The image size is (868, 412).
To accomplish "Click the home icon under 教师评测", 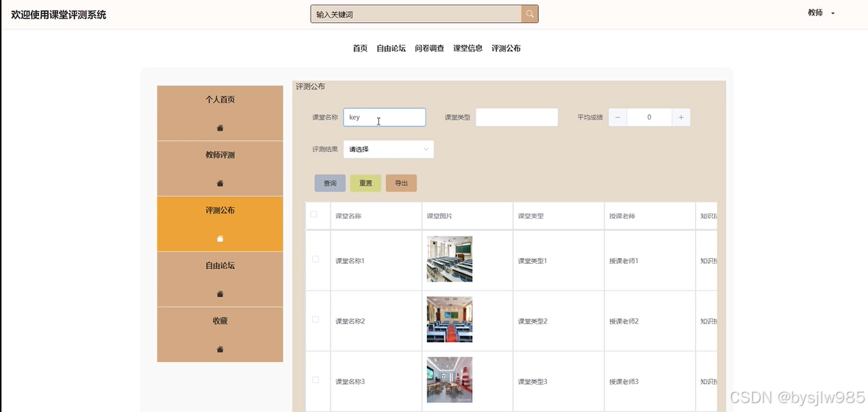I will tap(220, 184).
